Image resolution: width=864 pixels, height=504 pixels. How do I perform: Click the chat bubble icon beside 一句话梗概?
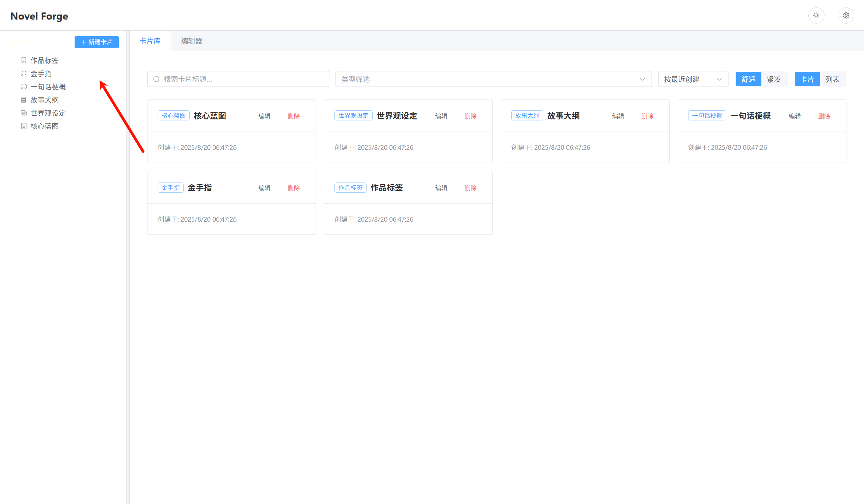(x=24, y=87)
